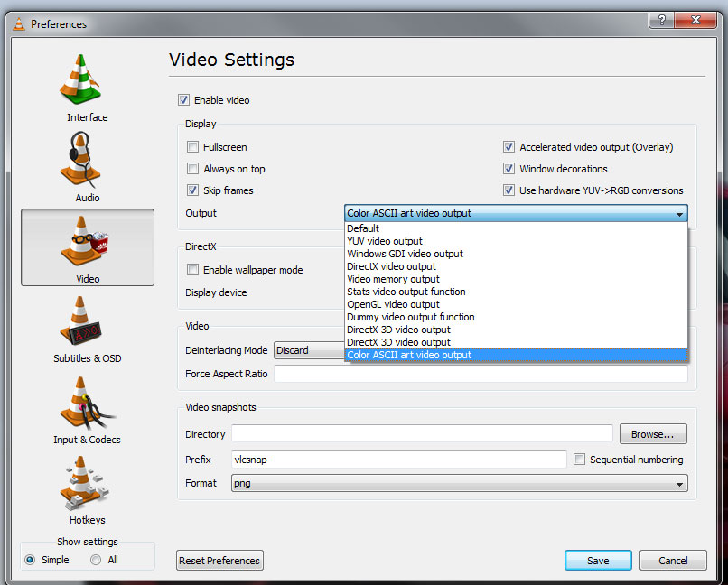Choose YUV video output option
728x585 pixels.
tap(516, 241)
